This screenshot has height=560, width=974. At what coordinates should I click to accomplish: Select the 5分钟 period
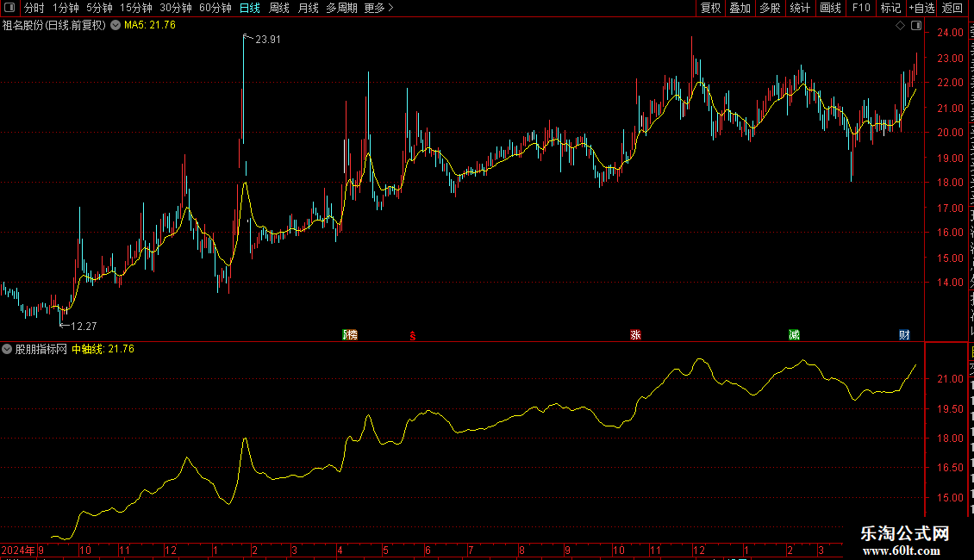pyautogui.click(x=99, y=8)
